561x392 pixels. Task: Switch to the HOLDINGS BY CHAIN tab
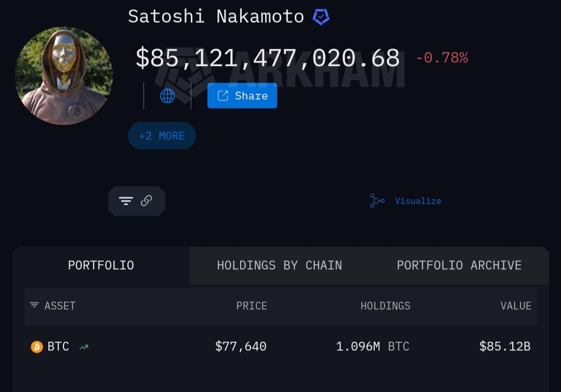(279, 265)
